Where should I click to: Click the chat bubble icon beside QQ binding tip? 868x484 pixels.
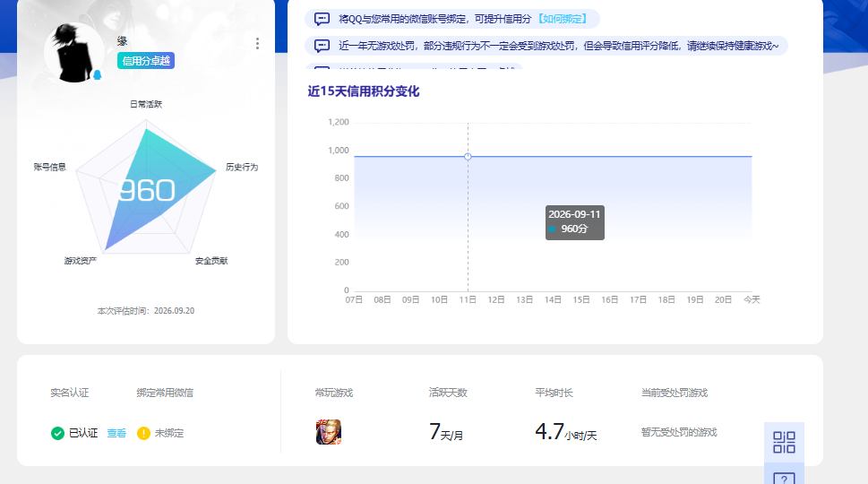[322, 19]
